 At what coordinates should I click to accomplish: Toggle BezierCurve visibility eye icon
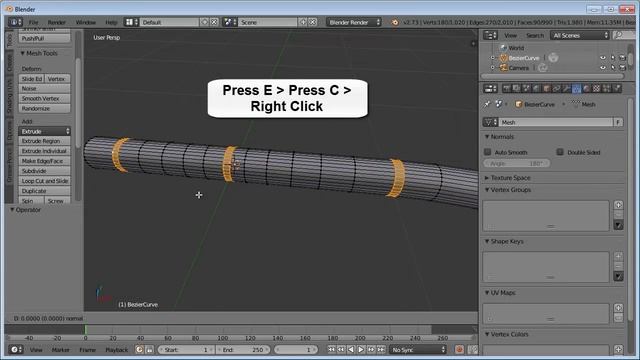603,58
